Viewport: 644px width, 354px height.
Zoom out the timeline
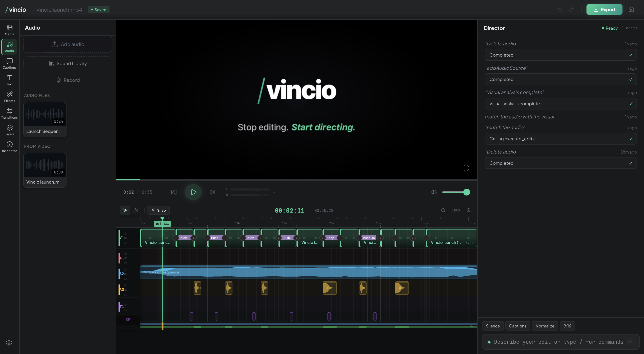pos(443,210)
